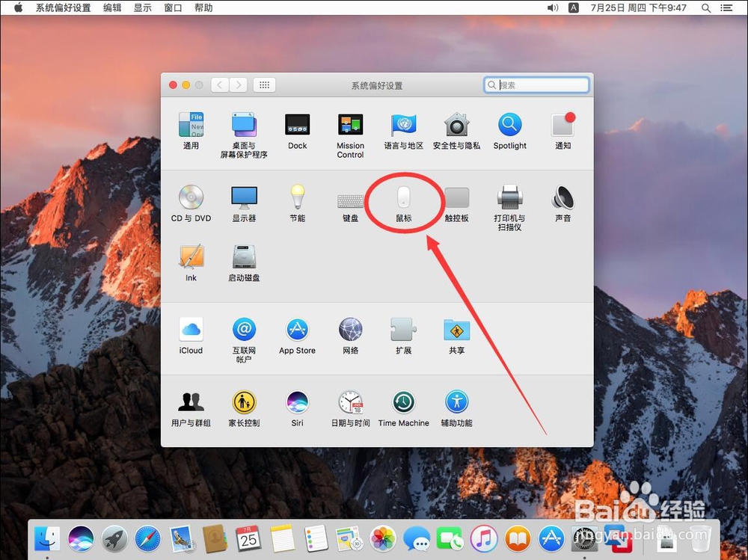Open 通知 (Notifications) preferences
748x560 pixels.
[x=563, y=131]
